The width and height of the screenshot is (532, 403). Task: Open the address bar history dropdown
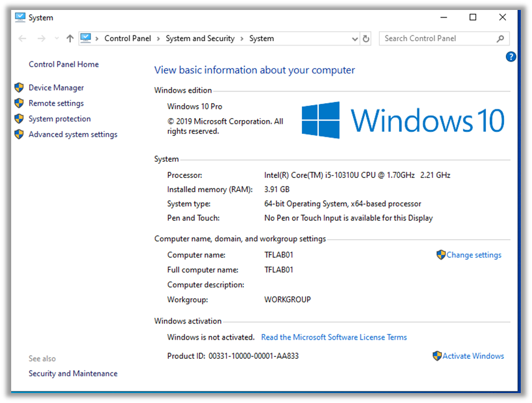click(x=355, y=39)
